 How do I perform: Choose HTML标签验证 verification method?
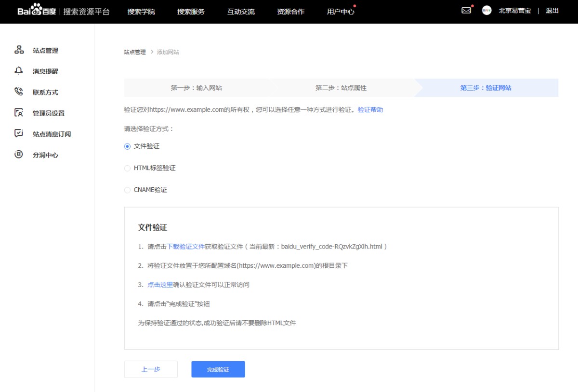pos(128,168)
